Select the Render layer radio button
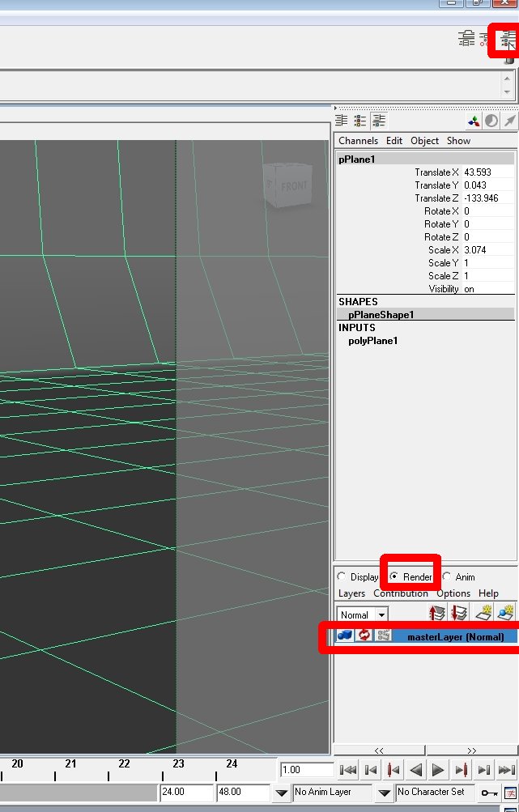Image resolution: width=519 pixels, height=812 pixels. [394, 576]
